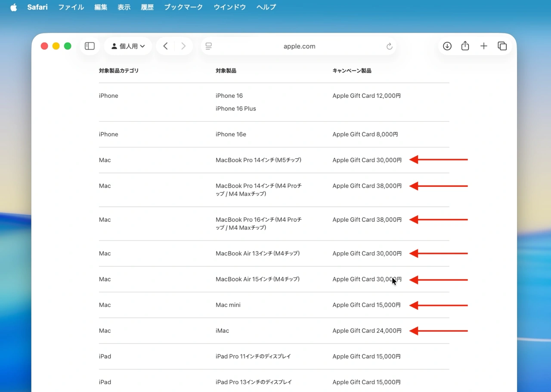Screen dimensions: 551x392
Task: Toggle the Safari sidebar button
Action: tap(90, 46)
